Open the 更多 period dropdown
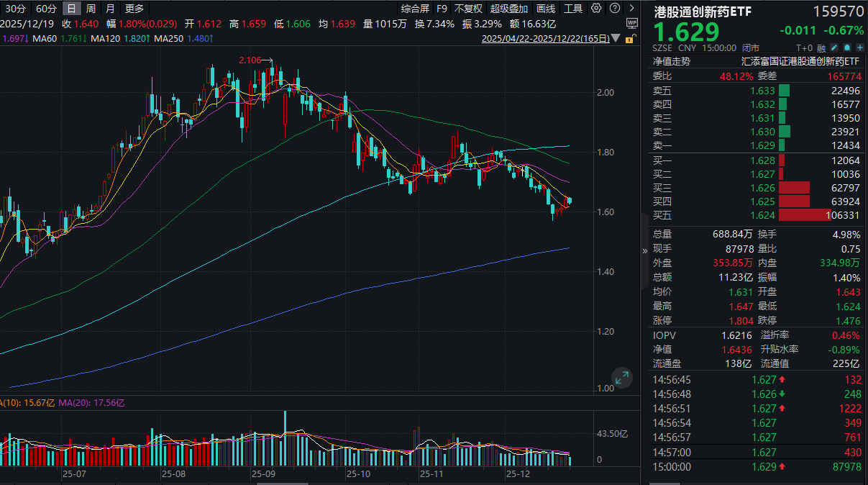The width and height of the screenshot is (868, 485). pyautogui.click(x=133, y=8)
